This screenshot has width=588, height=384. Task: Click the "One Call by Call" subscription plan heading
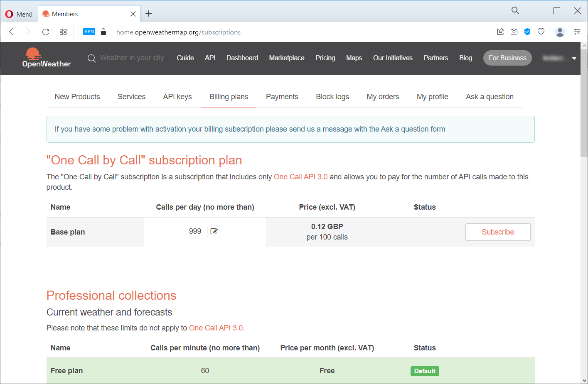coord(144,160)
